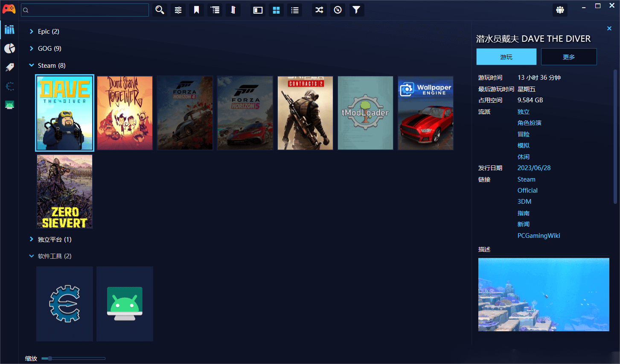Switch to list view layout icon
The width and height of the screenshot is (620, 364).
pos(295,10)
